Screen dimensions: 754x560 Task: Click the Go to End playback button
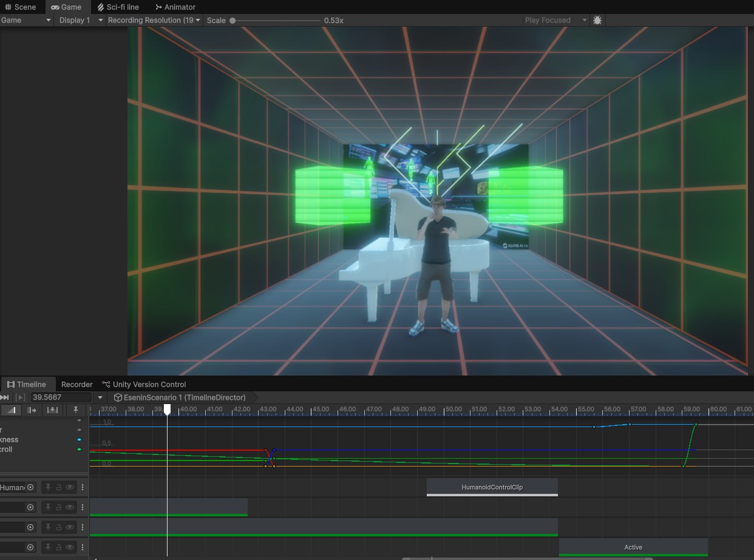click(5, 397)
